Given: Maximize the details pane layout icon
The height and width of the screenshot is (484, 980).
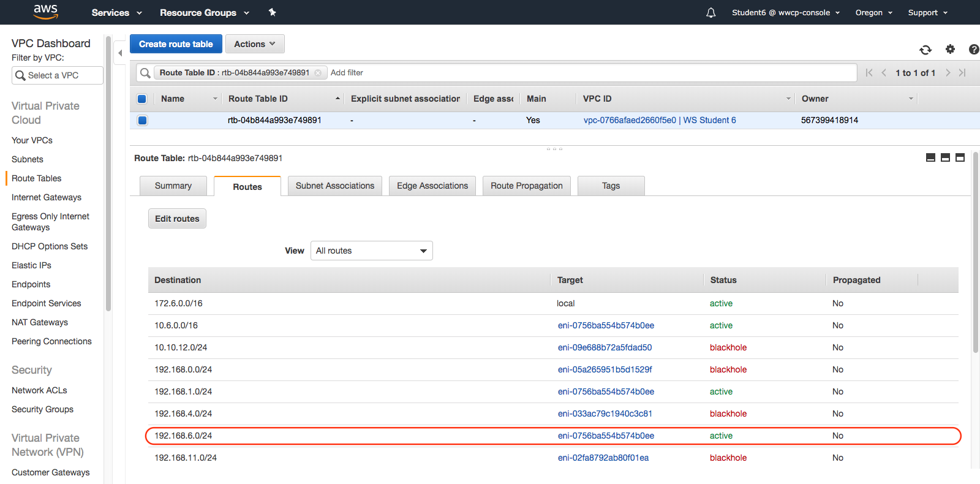Looking at the screenshot, I should [960, 157].
